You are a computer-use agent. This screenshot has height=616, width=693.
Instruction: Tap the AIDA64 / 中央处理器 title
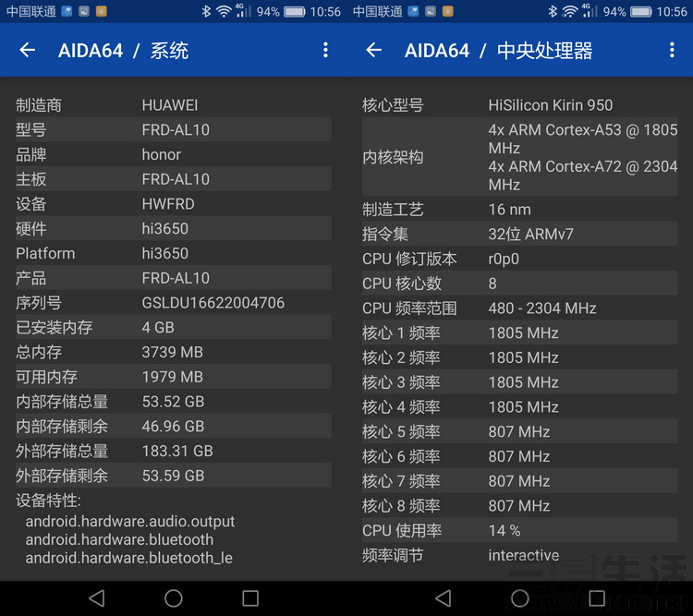click(499, 51)
